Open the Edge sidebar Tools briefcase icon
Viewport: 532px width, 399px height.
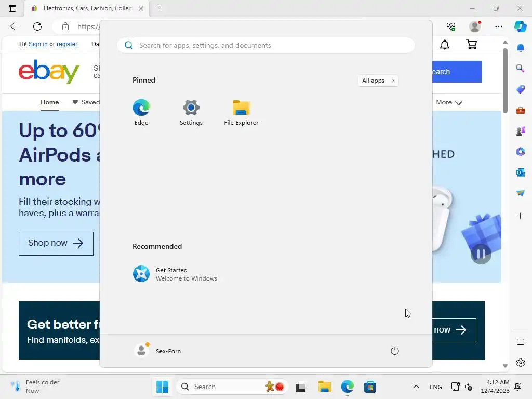(x=520, y=110)
